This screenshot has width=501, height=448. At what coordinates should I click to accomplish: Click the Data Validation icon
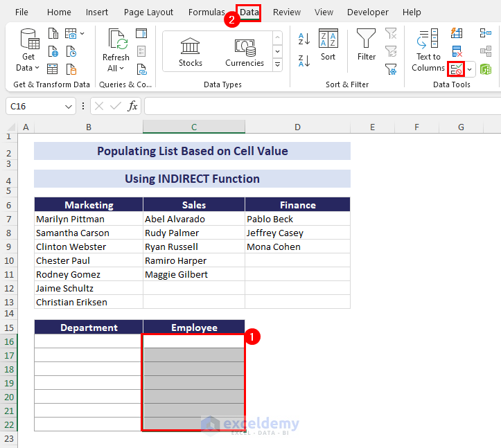(x=456, y=69)
